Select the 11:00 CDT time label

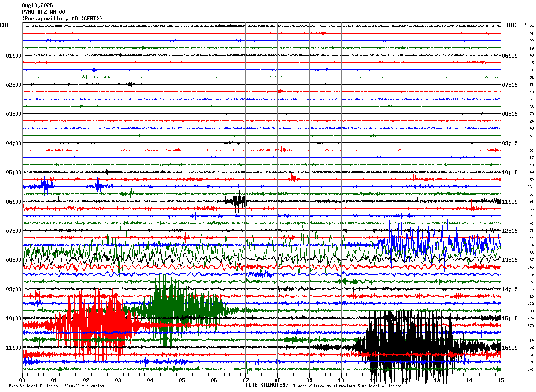pyautogui.click(x=14, y=348)
